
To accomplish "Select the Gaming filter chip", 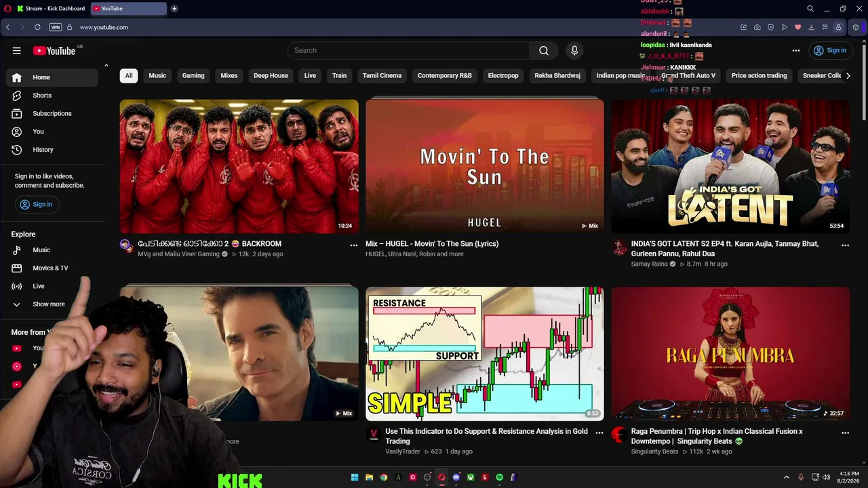I will (193, 76).
